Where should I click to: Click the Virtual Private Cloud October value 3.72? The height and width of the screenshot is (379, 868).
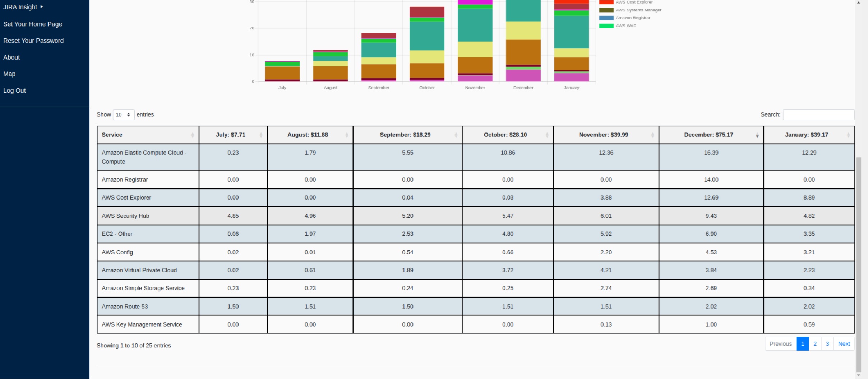(508, 270)
